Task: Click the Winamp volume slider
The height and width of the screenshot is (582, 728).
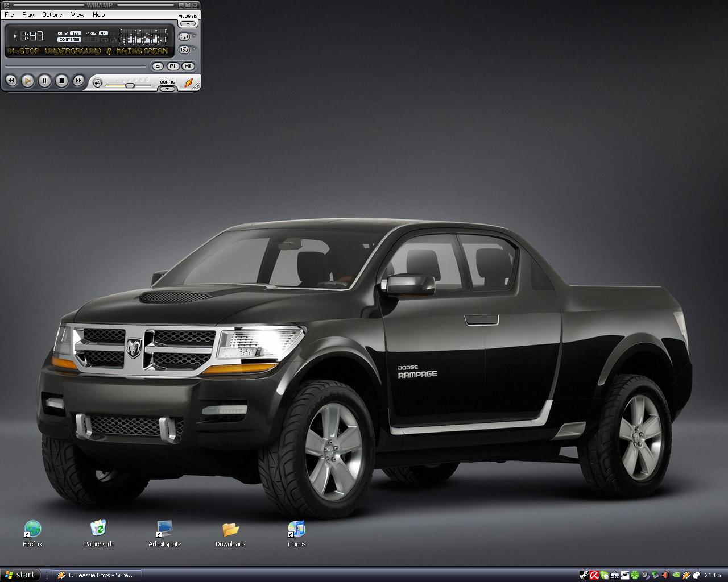Action: click(x=128, y=85)
